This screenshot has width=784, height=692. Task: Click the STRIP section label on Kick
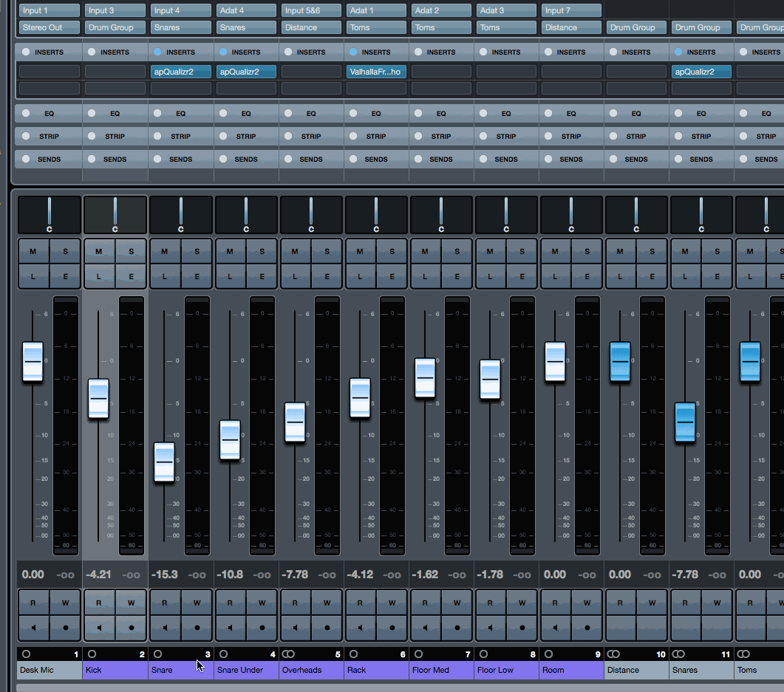pyautogui.click(x=115, y=136)
